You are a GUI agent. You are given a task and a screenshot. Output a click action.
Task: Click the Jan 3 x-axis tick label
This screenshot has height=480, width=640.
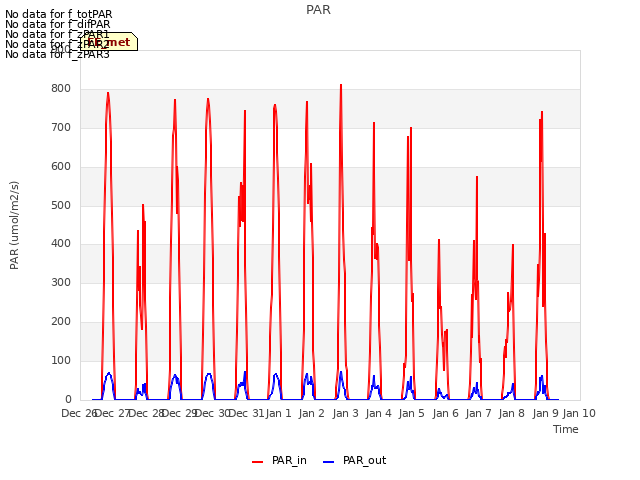pyautogui.click(x=345, y=413)
